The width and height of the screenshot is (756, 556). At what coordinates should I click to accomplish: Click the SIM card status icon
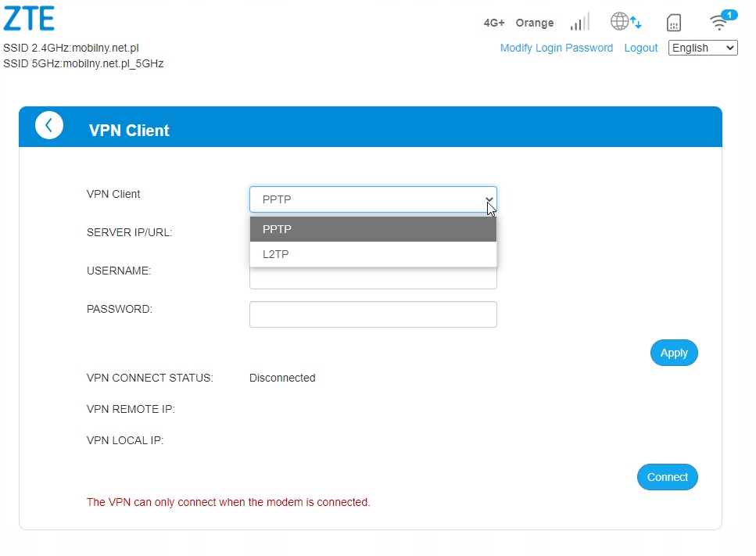pos(673,23)
